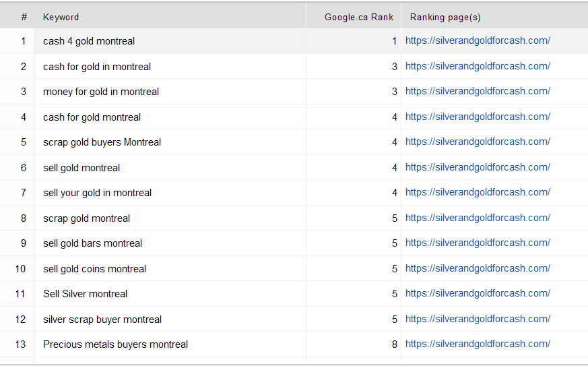Viewport: 588px width, 366px height.
Task: Click row number 10
Action: (20, 269)
